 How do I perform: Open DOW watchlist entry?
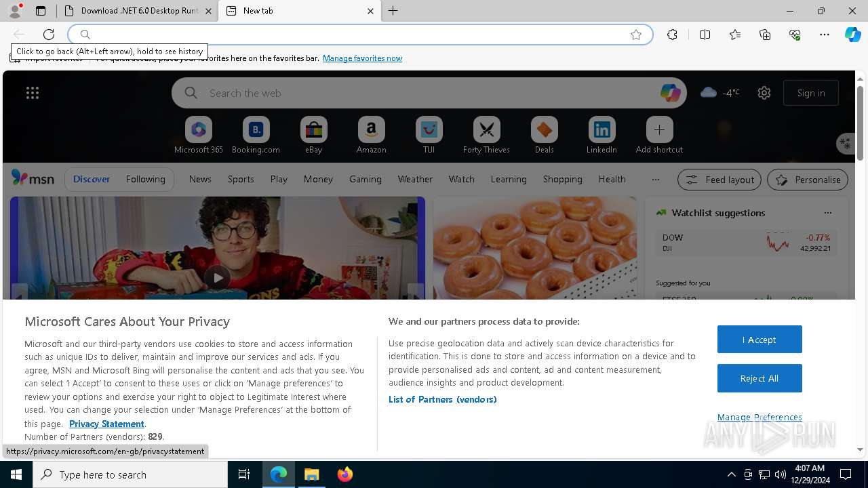click(747, 243)
